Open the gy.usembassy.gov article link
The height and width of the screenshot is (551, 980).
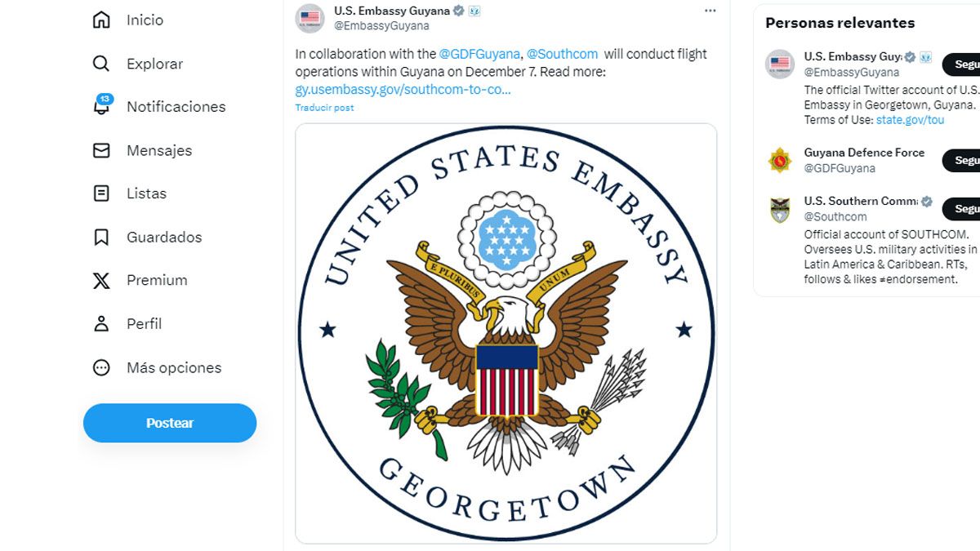[403, 89]
